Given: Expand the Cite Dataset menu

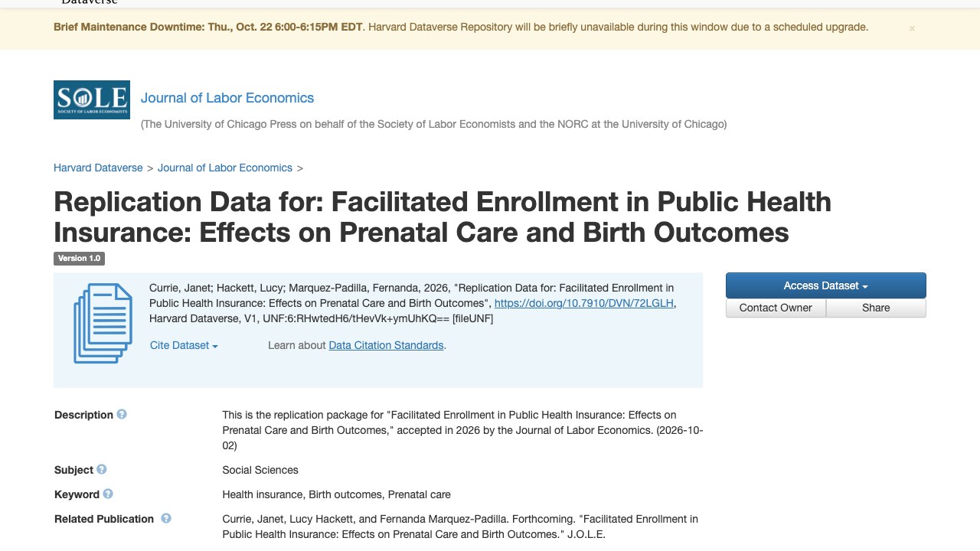Looking at the screenshot, I should [184, 345].
